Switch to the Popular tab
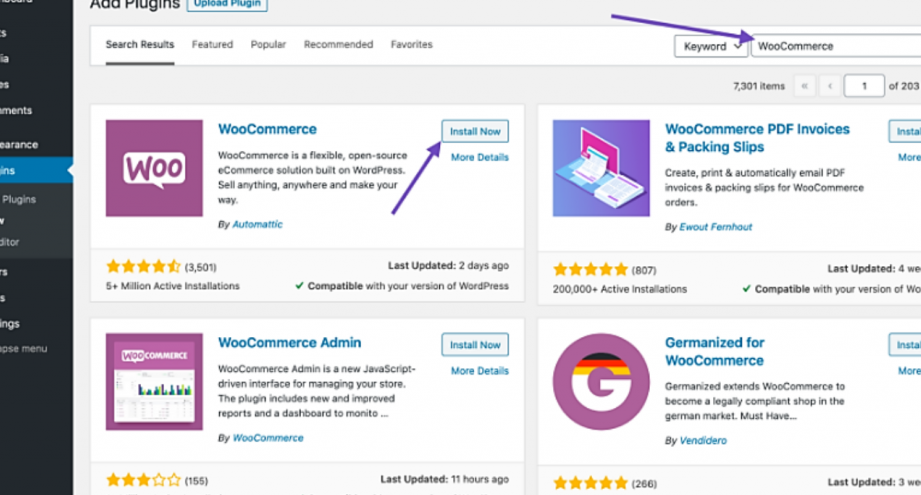 click(x=268, y=45)
